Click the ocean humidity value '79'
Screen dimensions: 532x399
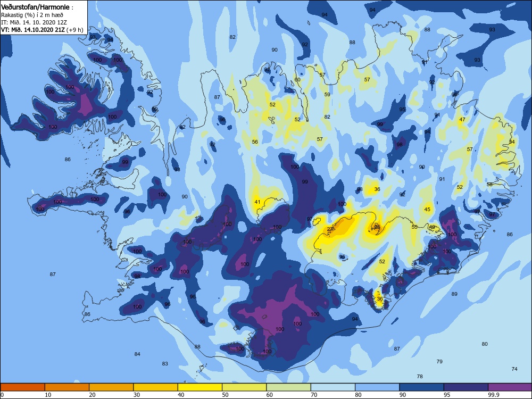click(439, 361)
